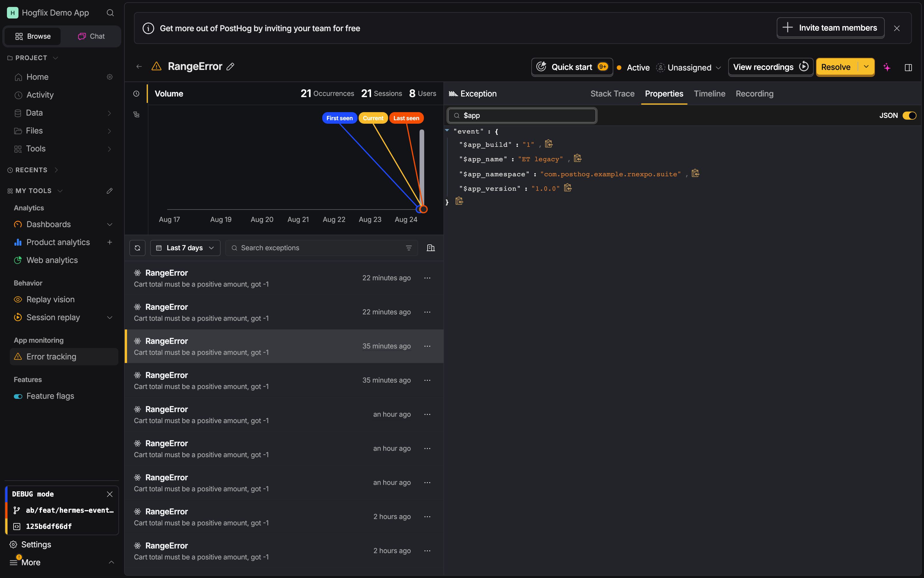The height and width of the screenshot is (578, 924).
Task: Toggle the JSON view switch off
Action: 909,115
